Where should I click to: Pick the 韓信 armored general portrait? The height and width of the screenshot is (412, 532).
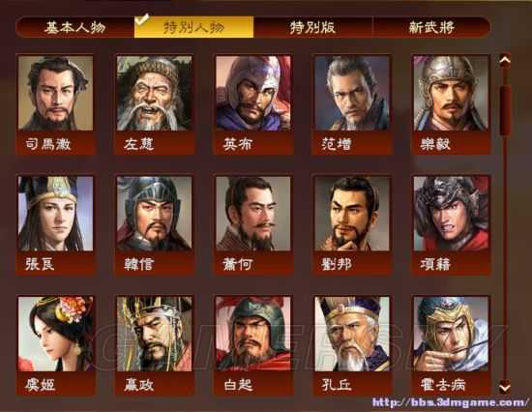[154, 214]
